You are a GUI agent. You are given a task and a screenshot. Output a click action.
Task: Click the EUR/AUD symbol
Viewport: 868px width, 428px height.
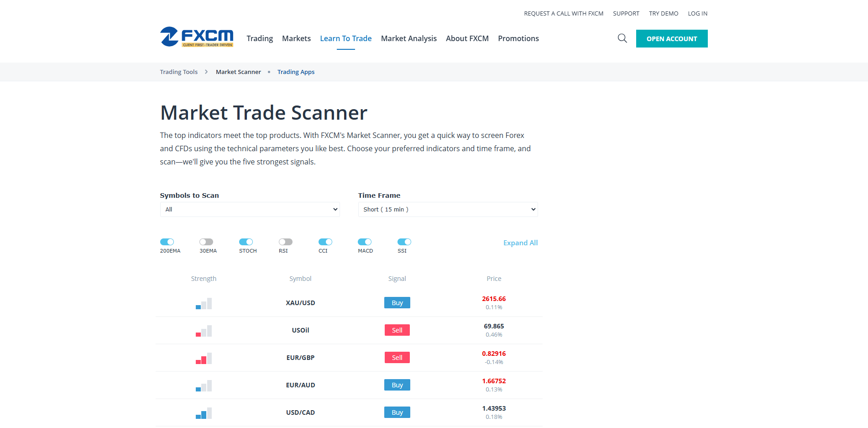pyautogui.click(x=300, y=385)
